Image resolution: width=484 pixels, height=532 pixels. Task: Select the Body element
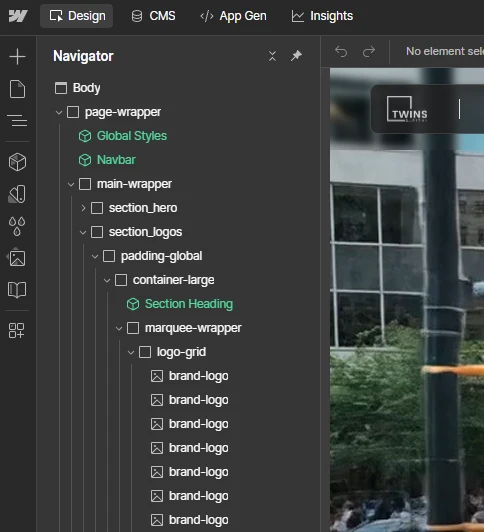pyautogui.click(x=86, y=88)
